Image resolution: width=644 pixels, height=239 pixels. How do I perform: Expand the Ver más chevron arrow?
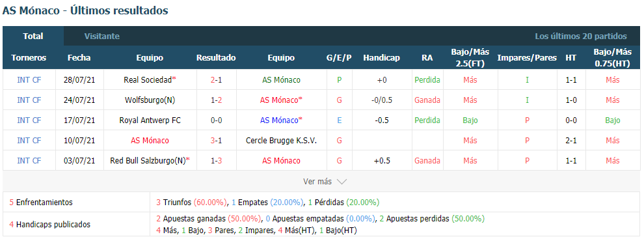click(342, 182)
